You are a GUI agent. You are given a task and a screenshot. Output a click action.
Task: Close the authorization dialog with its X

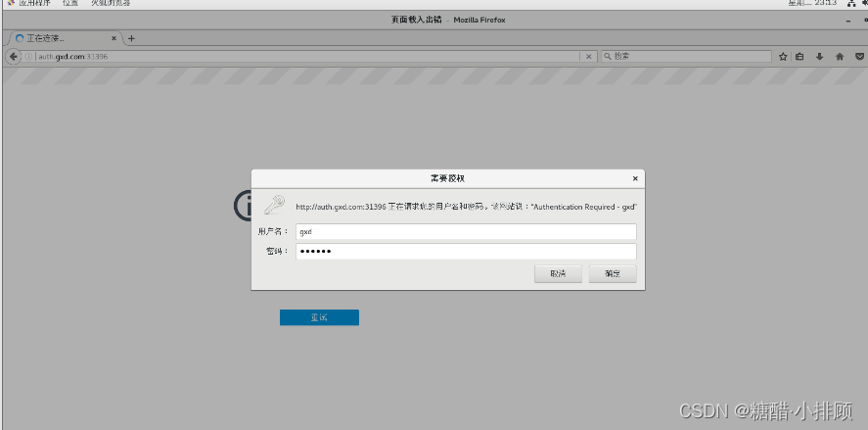click(635, 178)
